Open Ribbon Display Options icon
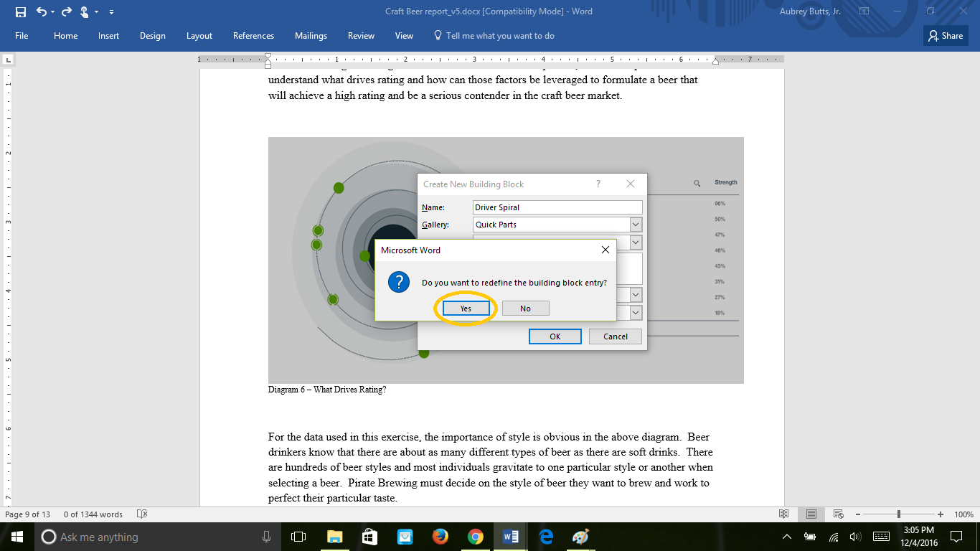Image resolution: width=980 pixels, height=551 pixels. pyautogui.click(x=864, y=11)
